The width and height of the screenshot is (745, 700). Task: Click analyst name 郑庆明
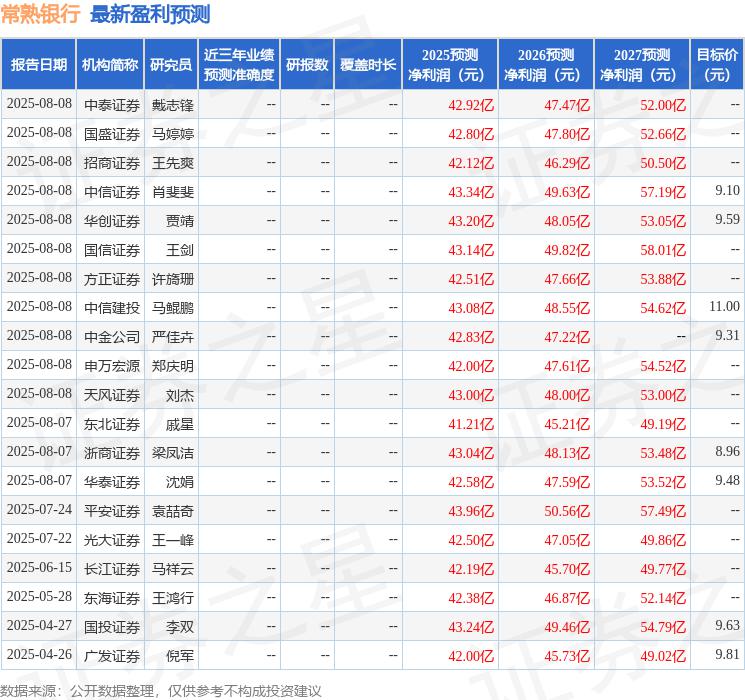[172, 366]
